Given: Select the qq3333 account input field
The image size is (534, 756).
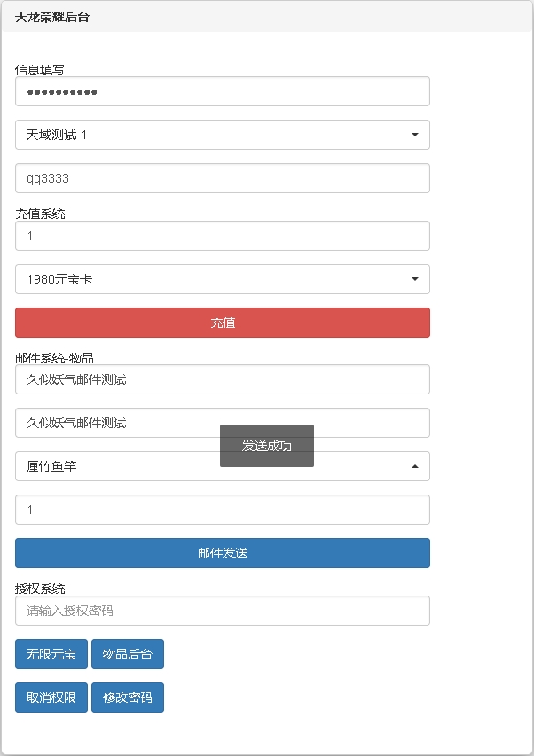Looking at the screenshot, I should [x=222, y=177].
